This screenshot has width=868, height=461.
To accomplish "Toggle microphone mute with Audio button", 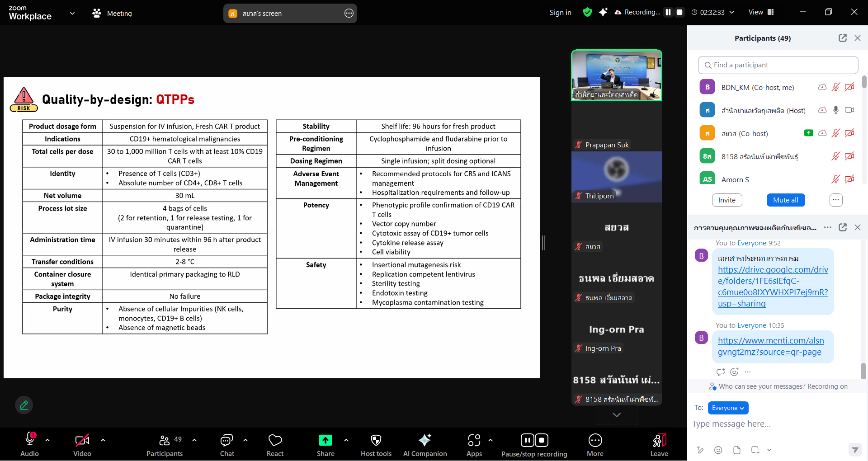I will tap(30, 440).
